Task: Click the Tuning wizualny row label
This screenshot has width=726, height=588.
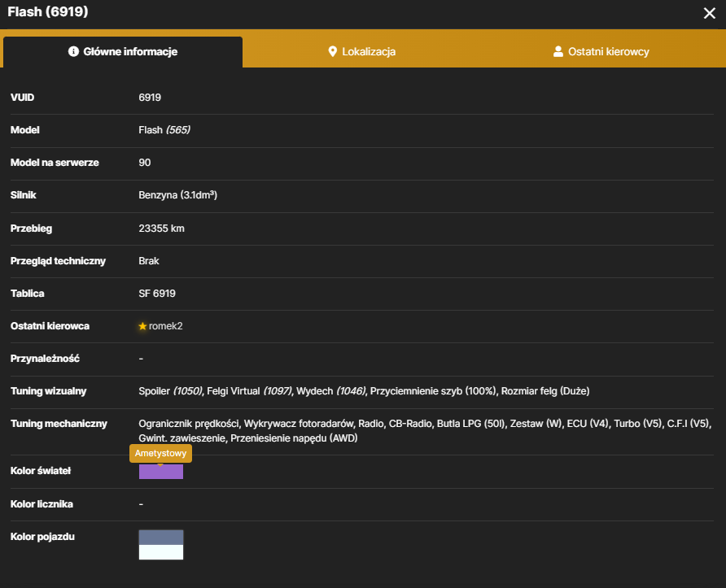Action: (x=49, y=391)
